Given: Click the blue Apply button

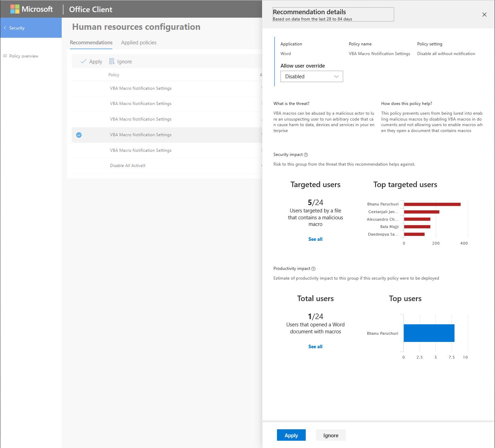Looking at the screenshot, I should tap(291, 435).
